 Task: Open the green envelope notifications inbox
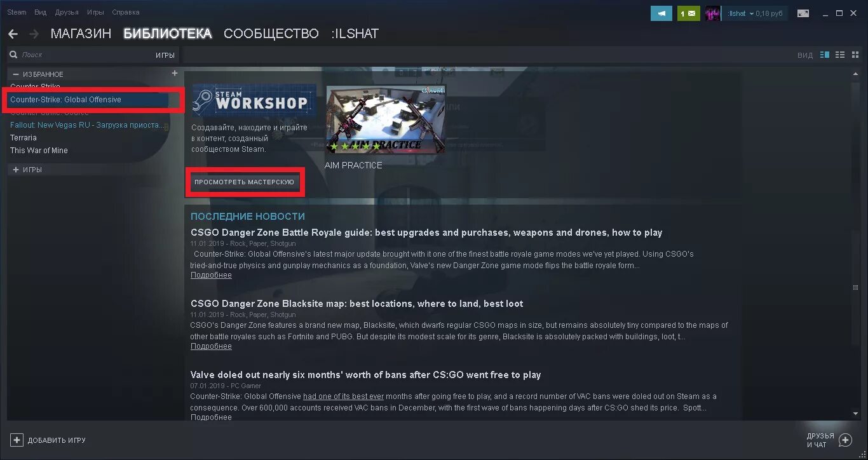pos(688,13)
